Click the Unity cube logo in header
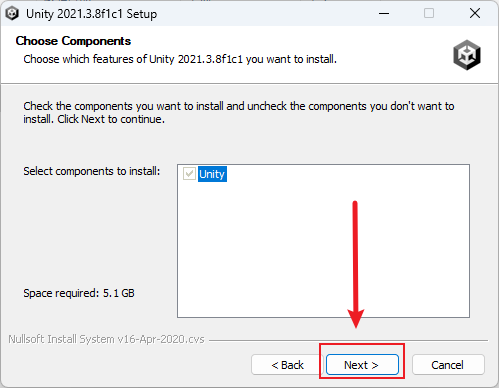This screenshot has height=388, width=499. click(x=467, y=55)
